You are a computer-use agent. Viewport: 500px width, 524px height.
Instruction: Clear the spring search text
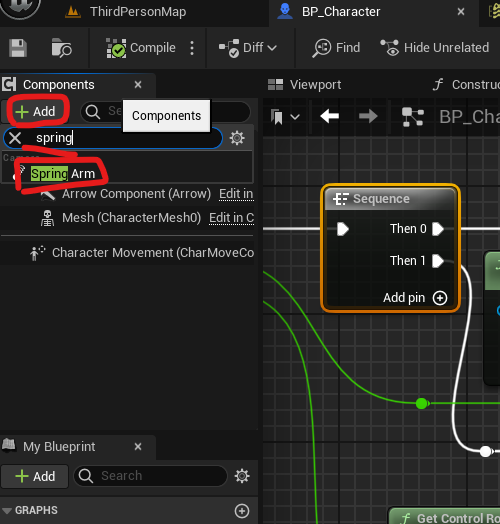point(15,138)
